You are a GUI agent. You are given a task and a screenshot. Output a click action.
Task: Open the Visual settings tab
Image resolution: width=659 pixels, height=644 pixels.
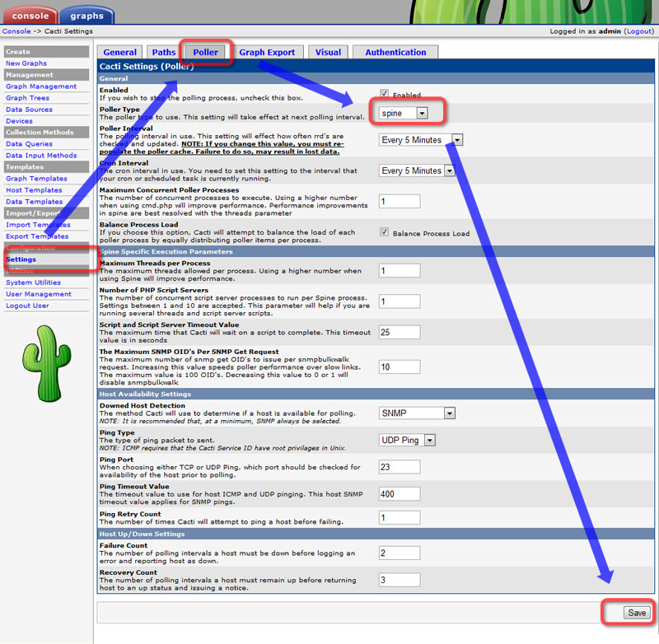(328, 52)
